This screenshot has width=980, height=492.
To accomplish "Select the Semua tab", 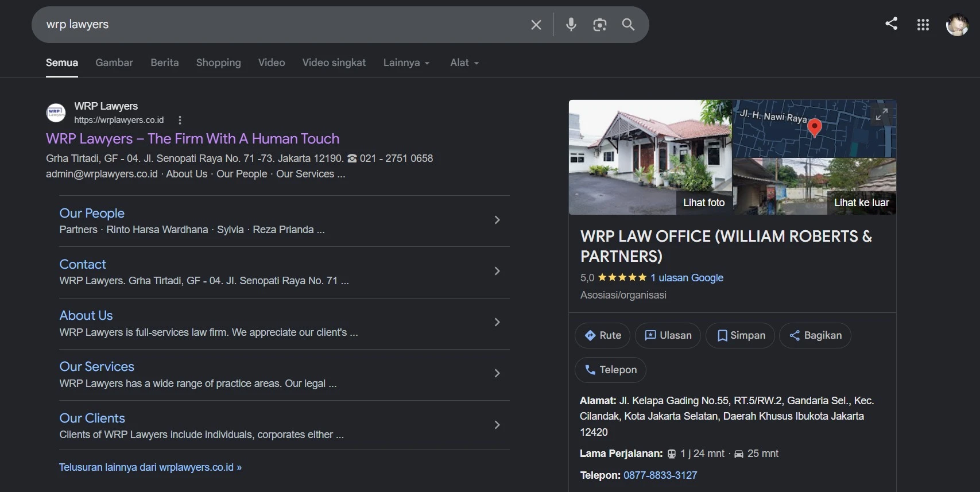I will (x=62, y=63).
